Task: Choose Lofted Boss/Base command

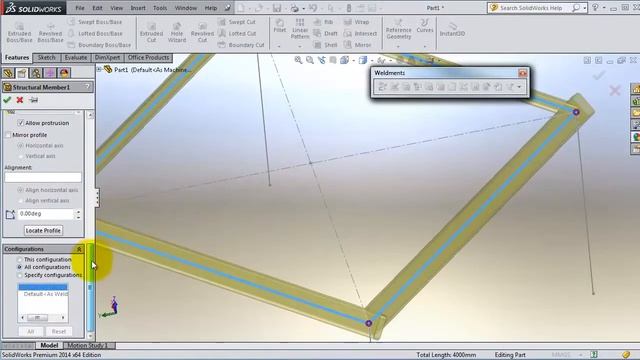Action: (95, 33)
